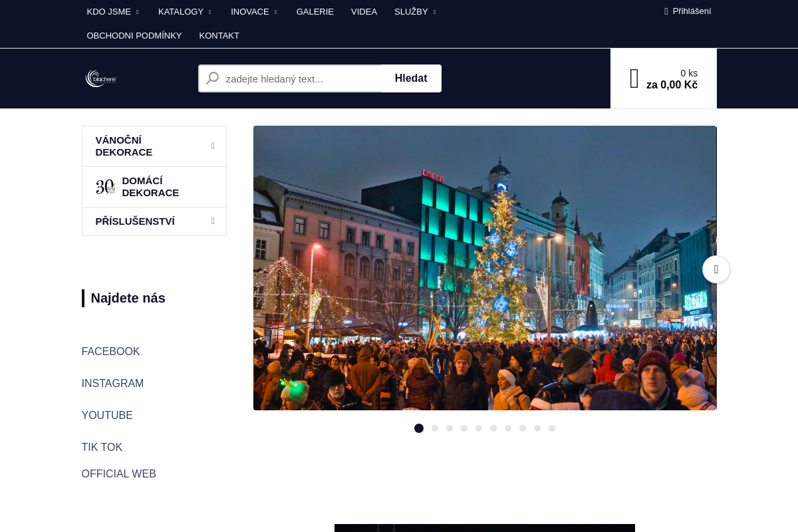The width and height of the screenshot is (798, 532).
Task: Open the Katalogy dropdown menu
Action: [185, 12]
